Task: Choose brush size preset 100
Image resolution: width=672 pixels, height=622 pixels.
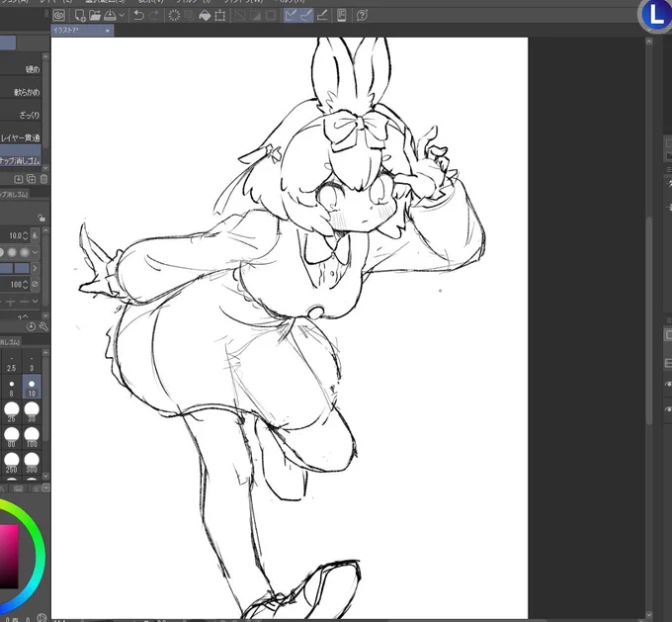Action: 32,437
